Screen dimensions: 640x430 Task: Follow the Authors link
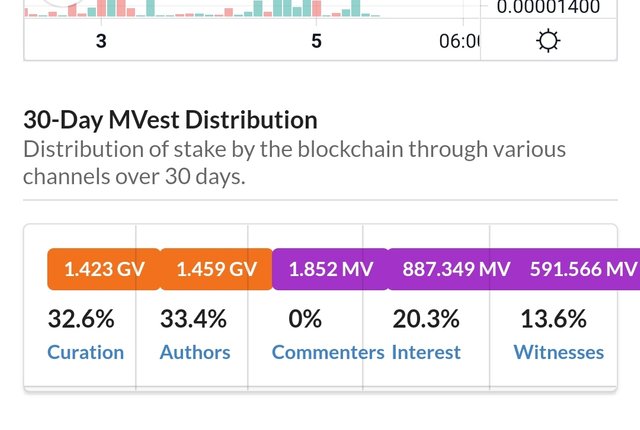195,352
